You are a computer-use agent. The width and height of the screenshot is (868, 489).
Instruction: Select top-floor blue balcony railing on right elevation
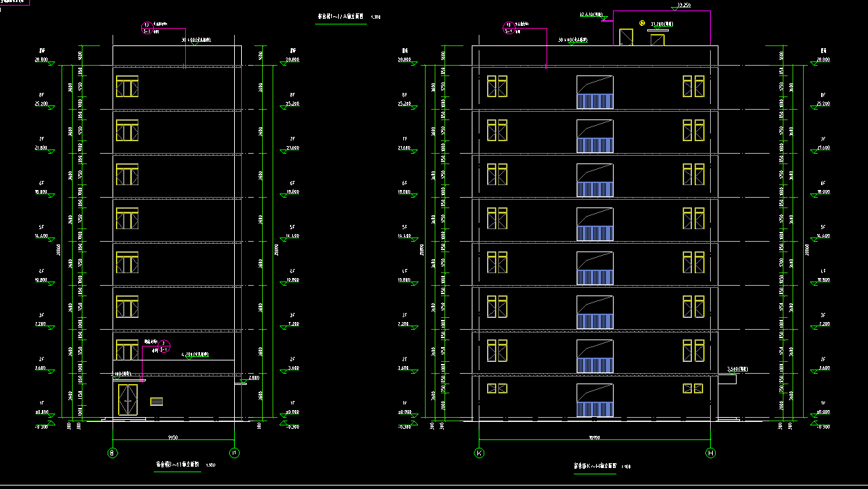[x=595, y=101]
